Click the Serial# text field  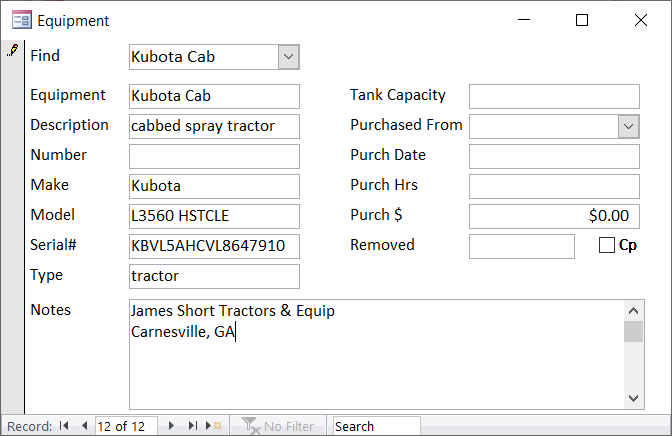[214, 246]
